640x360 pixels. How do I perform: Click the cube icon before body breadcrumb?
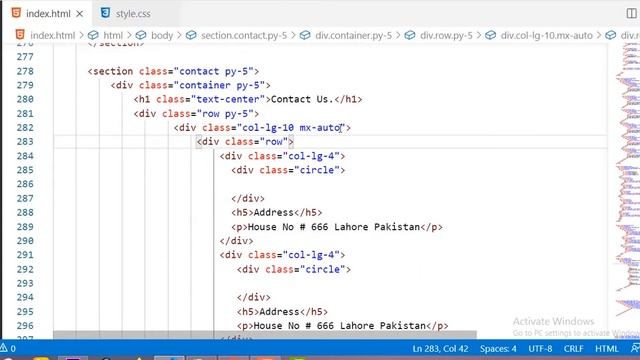[141, 36]
